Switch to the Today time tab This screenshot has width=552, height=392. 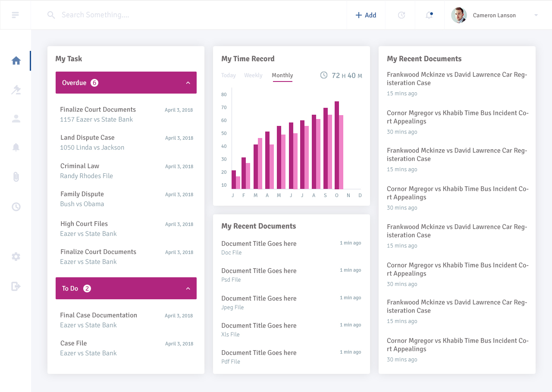pos(228,75)
